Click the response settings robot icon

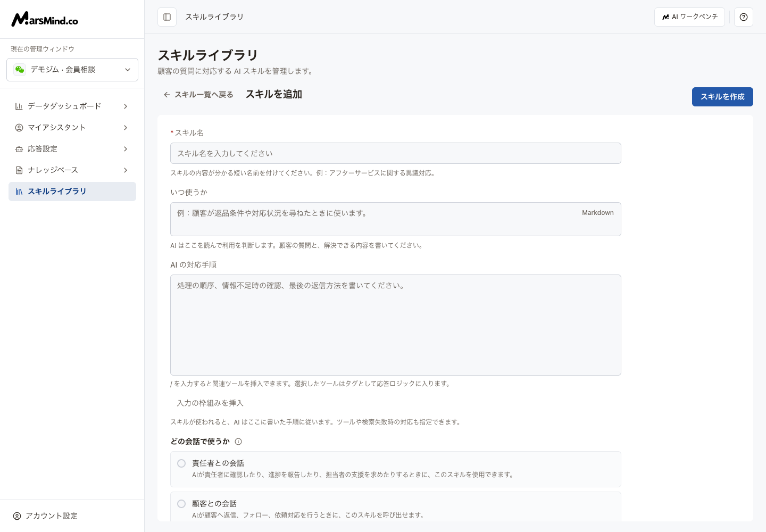tap(19, 149)
